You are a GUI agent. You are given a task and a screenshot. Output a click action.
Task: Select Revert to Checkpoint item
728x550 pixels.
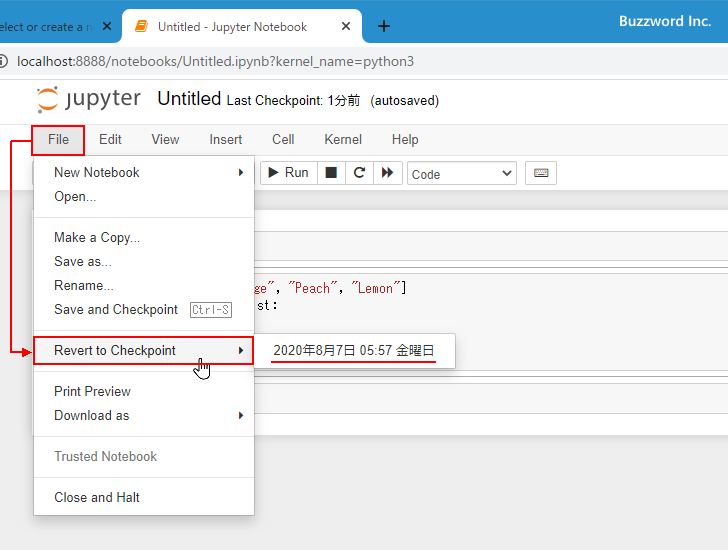pyautogui.click(x=144, y=350)
